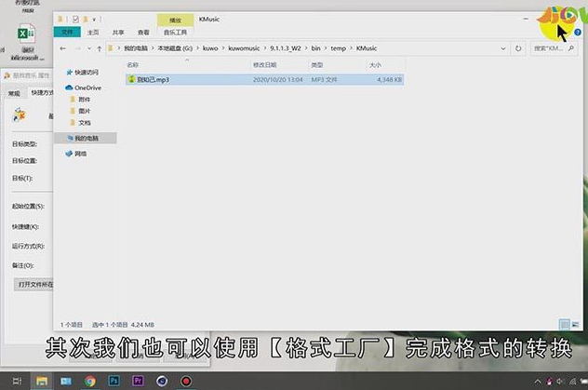The width and height of the screenshot is (588, 390).
Task: Click the forward navigation arrow
Action: click(77, 48)
